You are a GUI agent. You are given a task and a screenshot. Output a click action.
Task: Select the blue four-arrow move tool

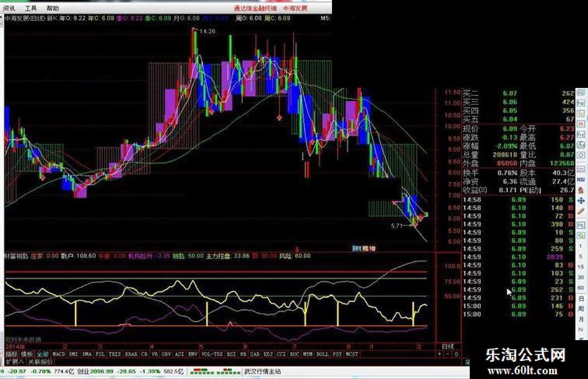(x=581, y=201)
